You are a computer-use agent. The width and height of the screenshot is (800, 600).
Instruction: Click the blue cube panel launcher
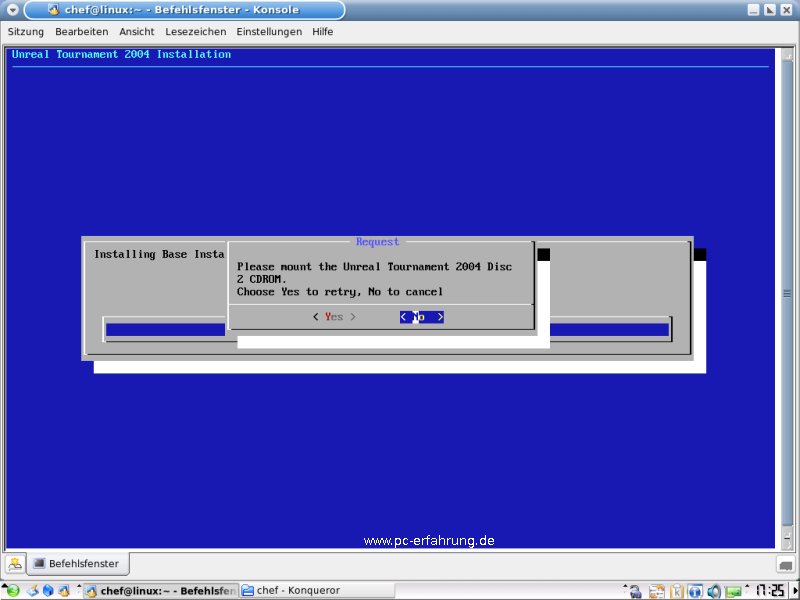click(x=48, y=590)
